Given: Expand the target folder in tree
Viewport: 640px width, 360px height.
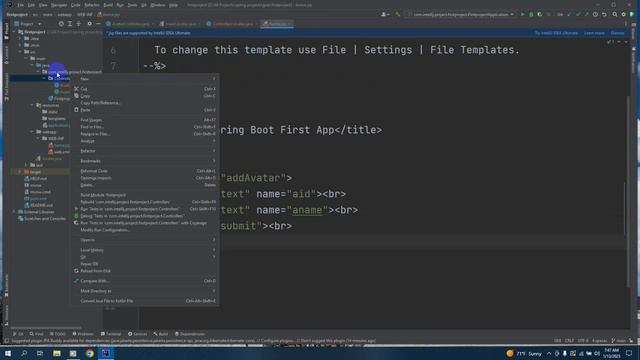Looking at the screenshot, I should click(20, 172).
